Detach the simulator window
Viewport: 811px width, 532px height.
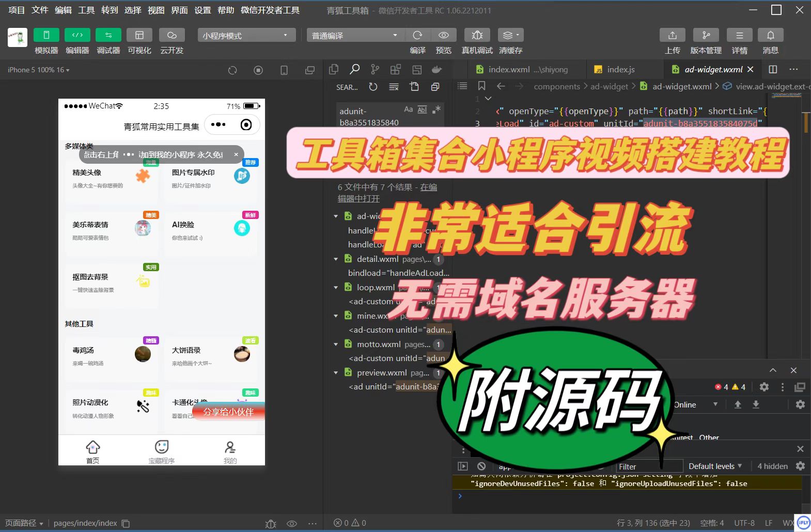point(310,70)
